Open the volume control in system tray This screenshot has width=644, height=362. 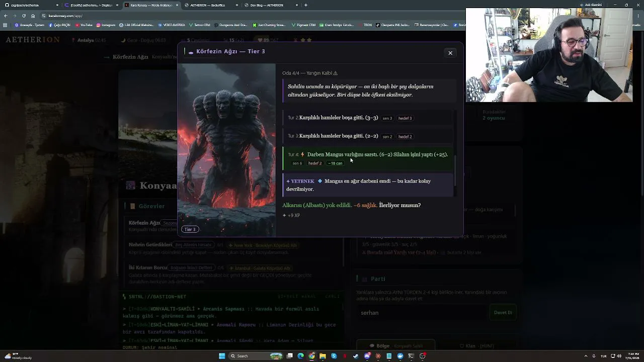click(x=618, y=356)
